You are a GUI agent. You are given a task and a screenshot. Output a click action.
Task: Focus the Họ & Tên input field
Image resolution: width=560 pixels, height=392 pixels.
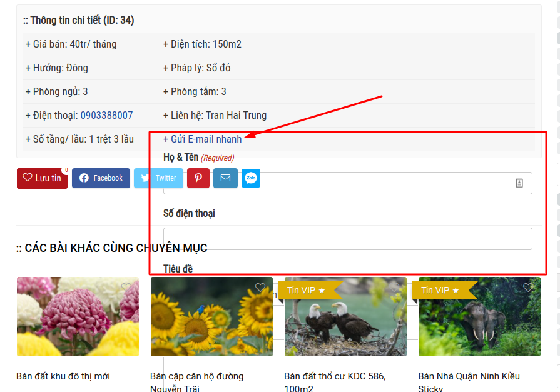pyautogui.click(x=347, y=183)
